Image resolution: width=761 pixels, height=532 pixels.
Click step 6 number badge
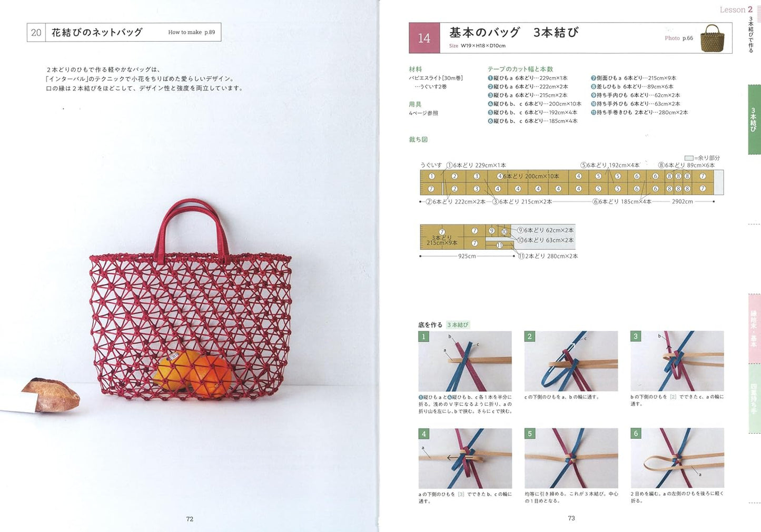[636, 434]
